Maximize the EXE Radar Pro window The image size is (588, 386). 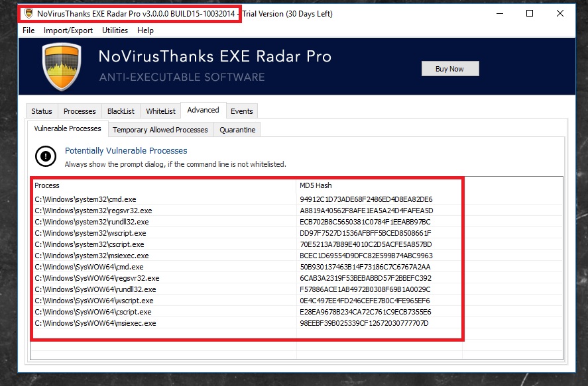coord(530,13)
